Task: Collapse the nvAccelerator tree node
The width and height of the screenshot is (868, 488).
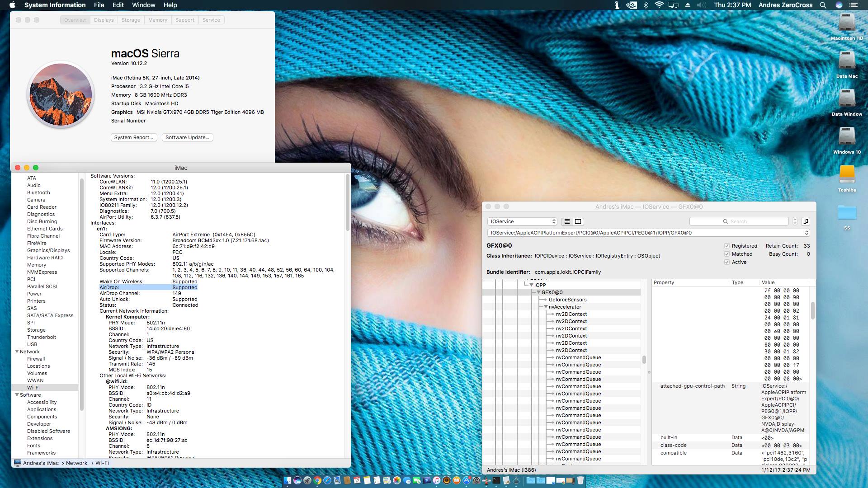Action: 546,307
